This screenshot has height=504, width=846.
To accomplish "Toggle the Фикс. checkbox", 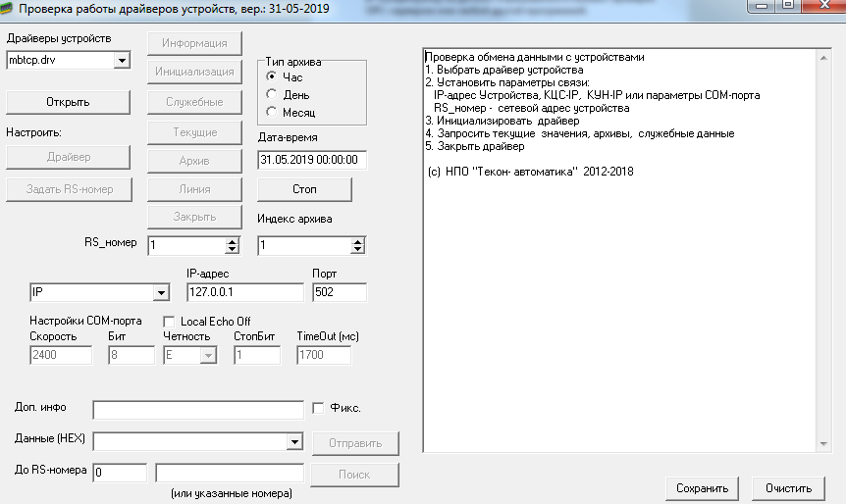I will click(317, 408).
